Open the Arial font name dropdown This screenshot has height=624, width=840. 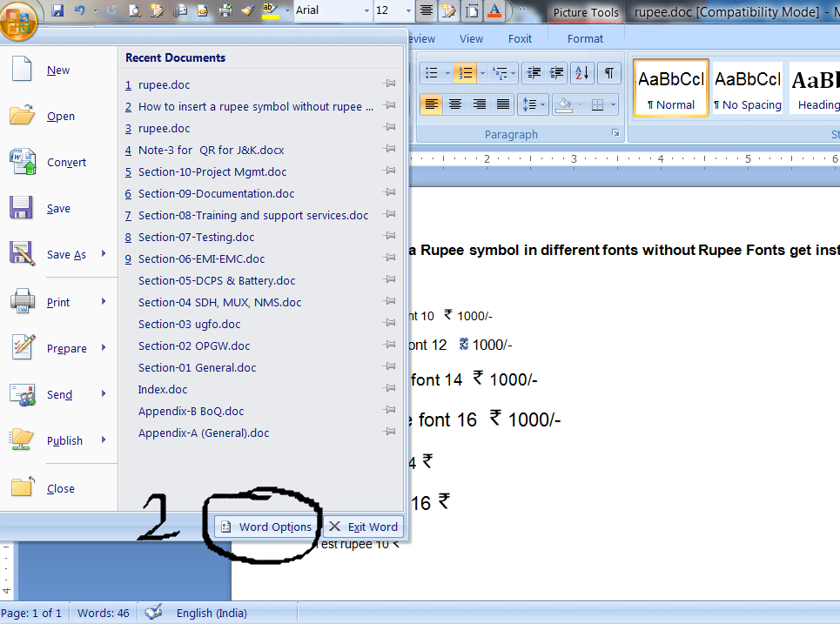pyautogui.click(x=367, y=10)
